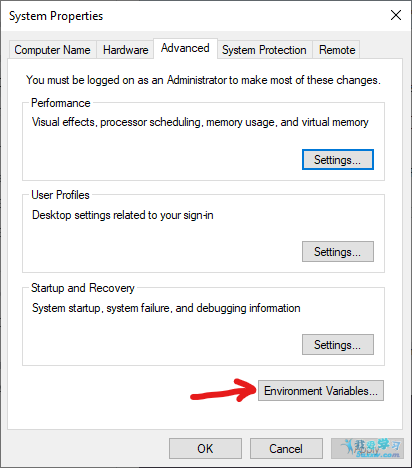Screen dimensions: 412x468
Task: Open Environment Variables dialog
Action: [x=321, y=391]
